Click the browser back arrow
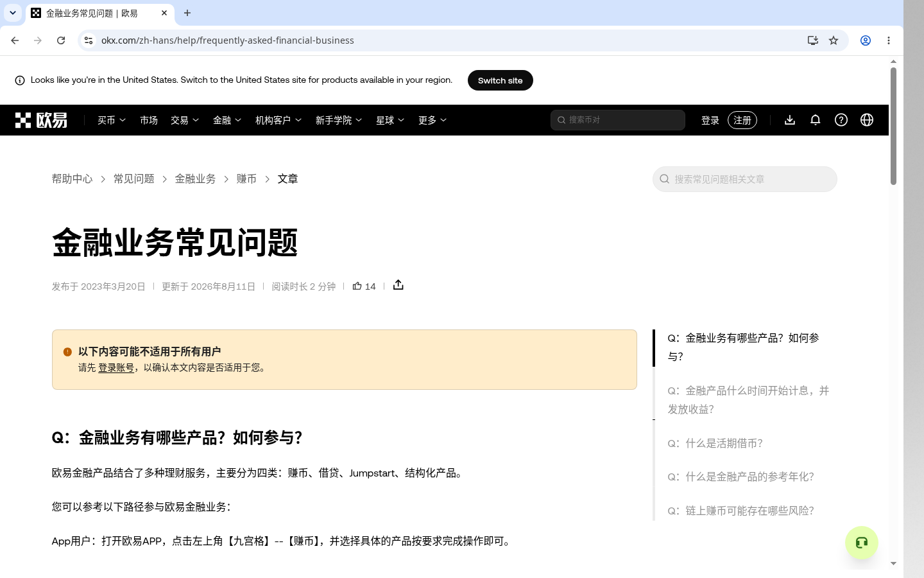 pos(15,40)
